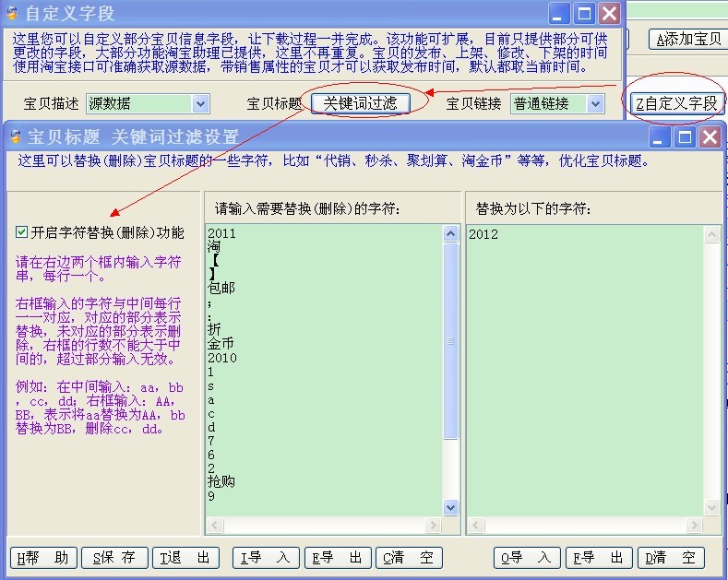Click the T退出 button
Screen dimensions: 728x580
(x=185, y=558)
